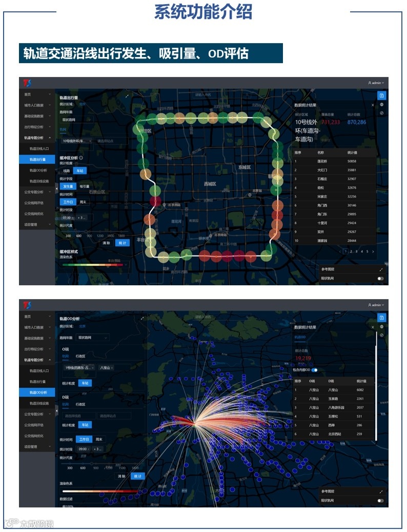Close 数据统计结果 panel in the lower screenshot
407x532 pixels.
pyautogui.click(x=373, y=327)
